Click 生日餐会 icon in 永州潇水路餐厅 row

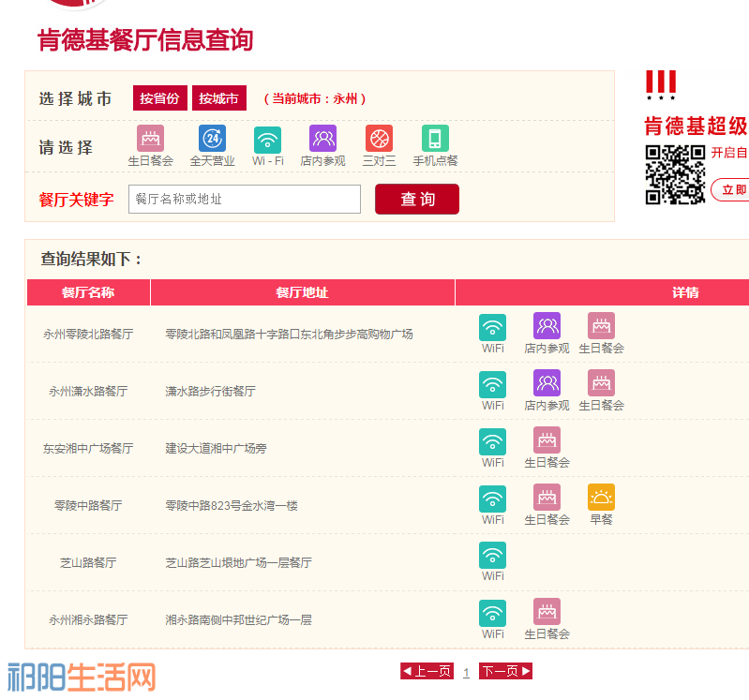coord(602,383)
